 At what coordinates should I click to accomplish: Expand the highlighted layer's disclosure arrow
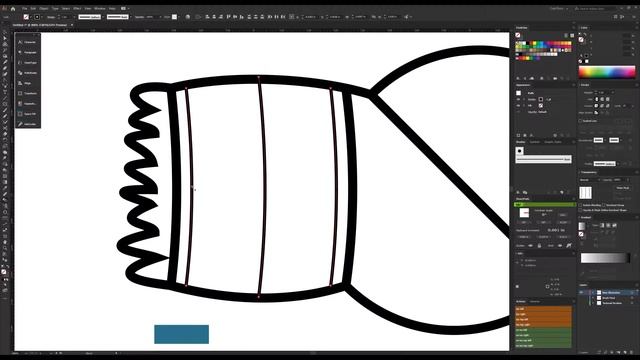[593, 292]
